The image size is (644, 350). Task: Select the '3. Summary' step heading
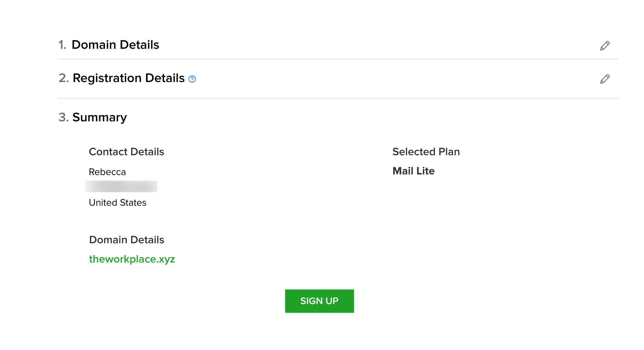tap(99, 117)
